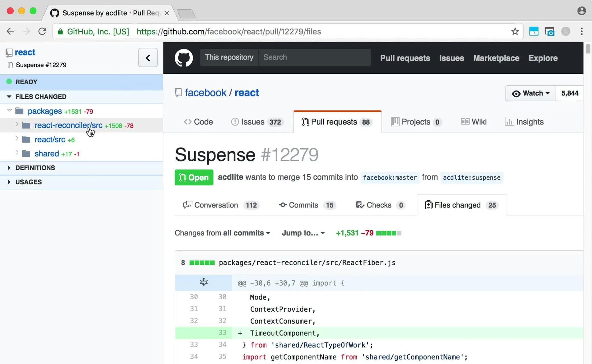The height and width of the screenshot is (364, 592).
Task: Open Chrome profile avatar icon
Action: coord(581,11)
